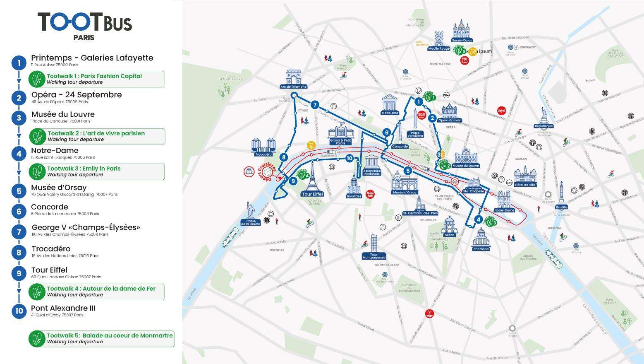Select stop 8 marker near Trocadéro

(x=283, y=157)
